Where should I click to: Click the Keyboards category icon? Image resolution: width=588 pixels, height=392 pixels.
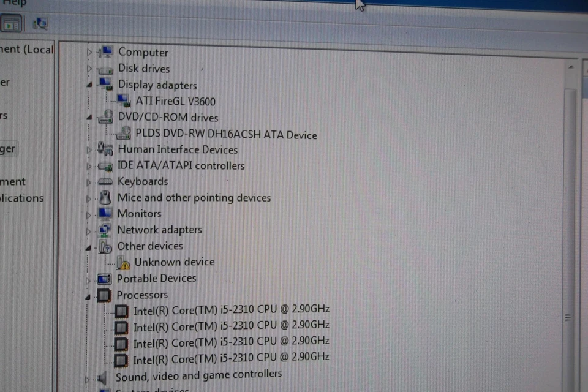tap(105, 181)
